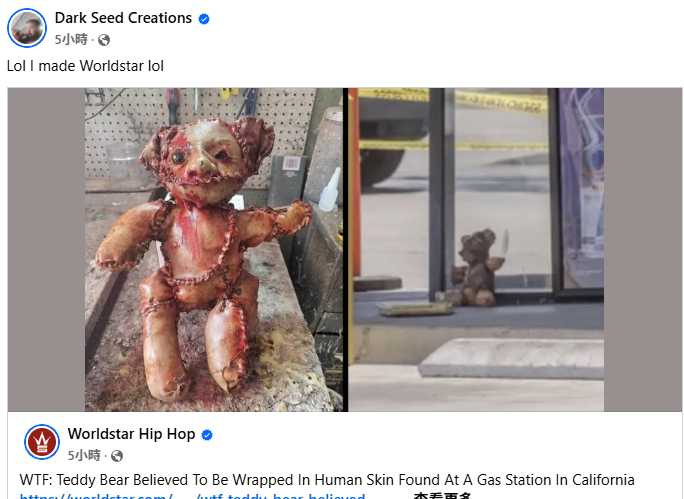Click the 'Lol I made Worldstar lol' post text
684x499 pixels.
[86, 66]
